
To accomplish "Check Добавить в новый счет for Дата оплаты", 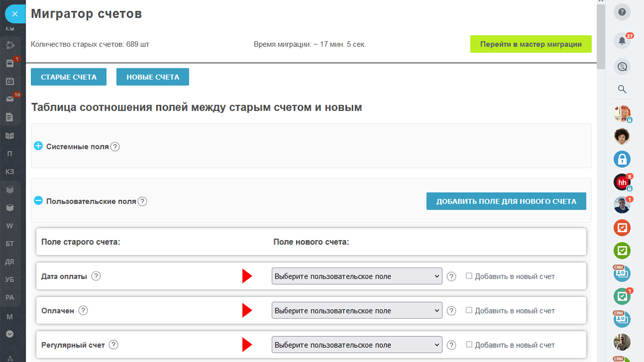I will 469,276.
